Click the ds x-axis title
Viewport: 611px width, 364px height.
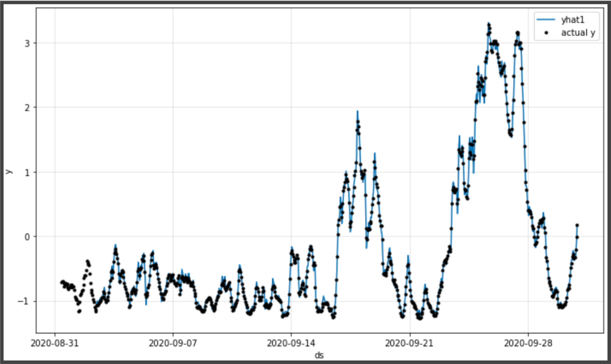click(x=319, y=355)
